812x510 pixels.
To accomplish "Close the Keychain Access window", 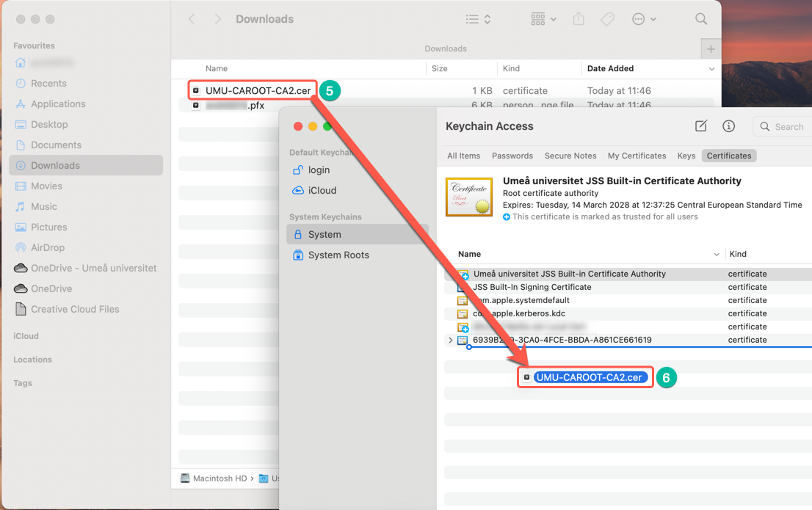I will (298, 126).
